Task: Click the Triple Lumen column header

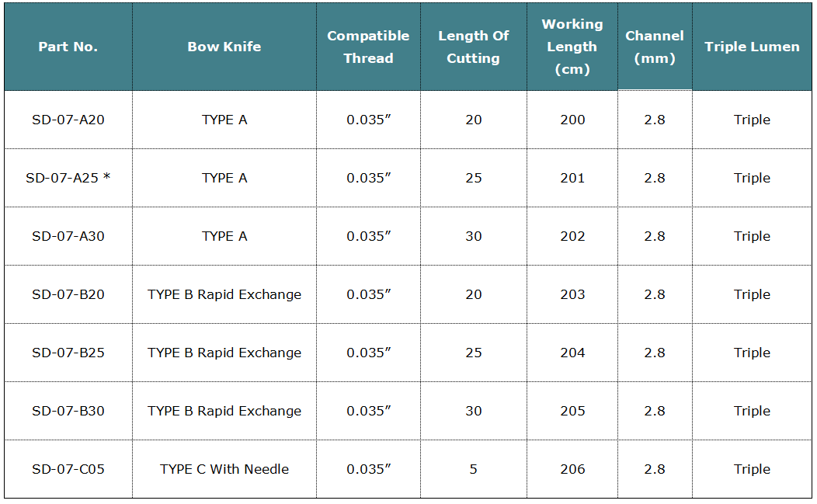Action: coord(752,47)
